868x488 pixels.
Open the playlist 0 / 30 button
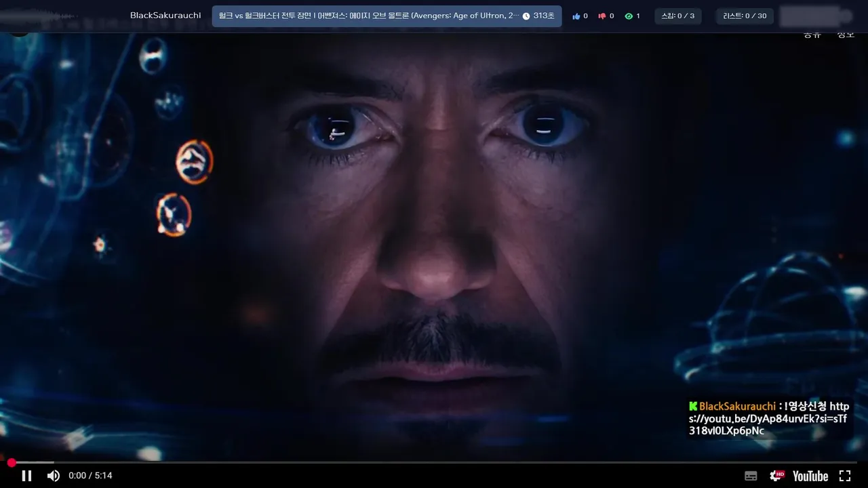click(745, 16)
